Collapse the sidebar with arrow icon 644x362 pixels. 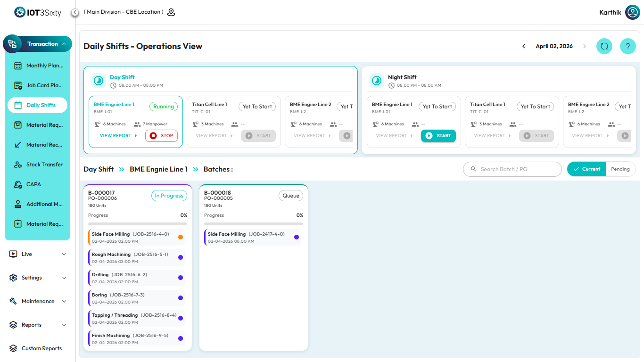pos(75,12)
